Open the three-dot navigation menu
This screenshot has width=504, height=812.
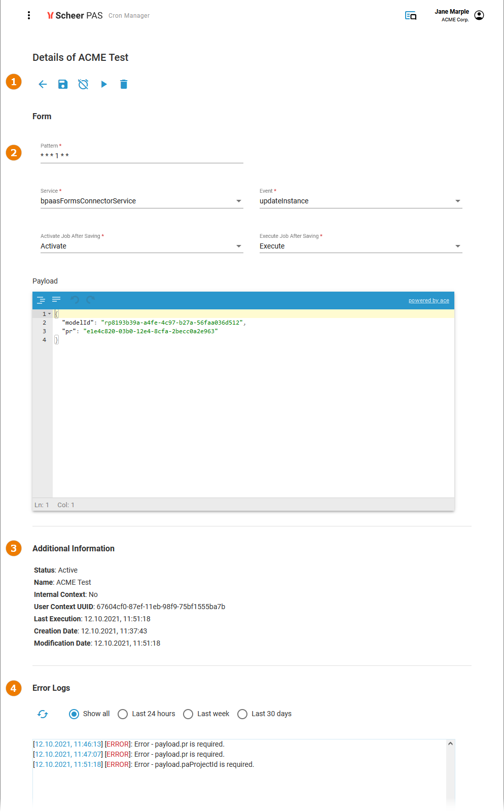(29, 15)
